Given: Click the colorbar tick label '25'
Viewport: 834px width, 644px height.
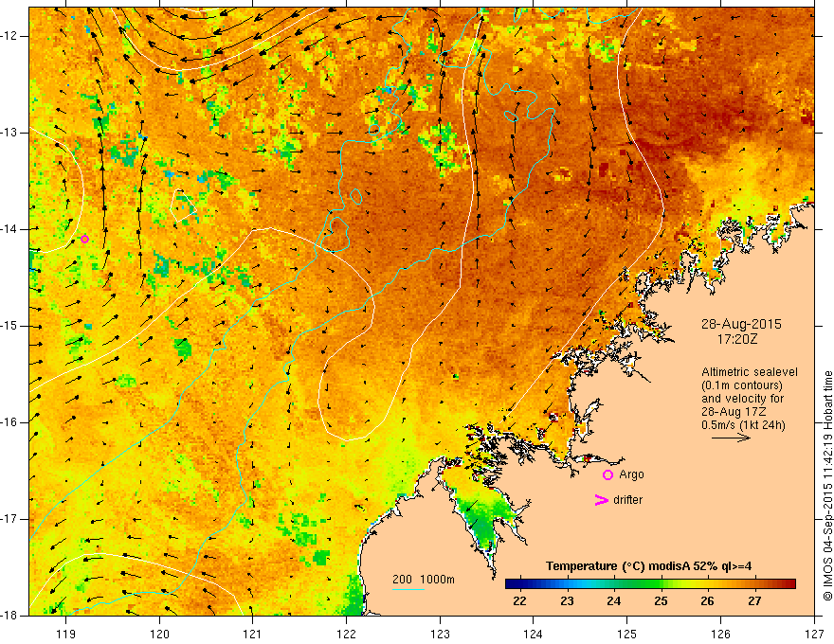Looking at the screenshot, I should (x=661, y=601).
